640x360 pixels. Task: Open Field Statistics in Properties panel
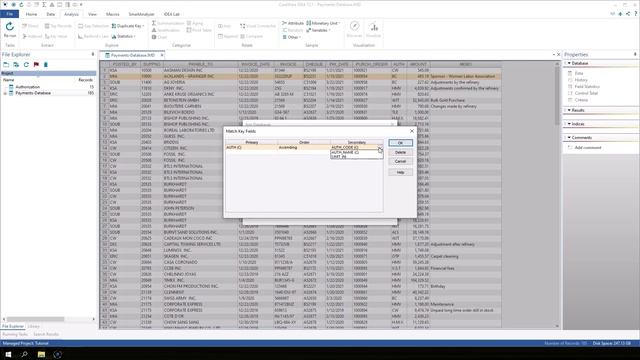(587, 87)
